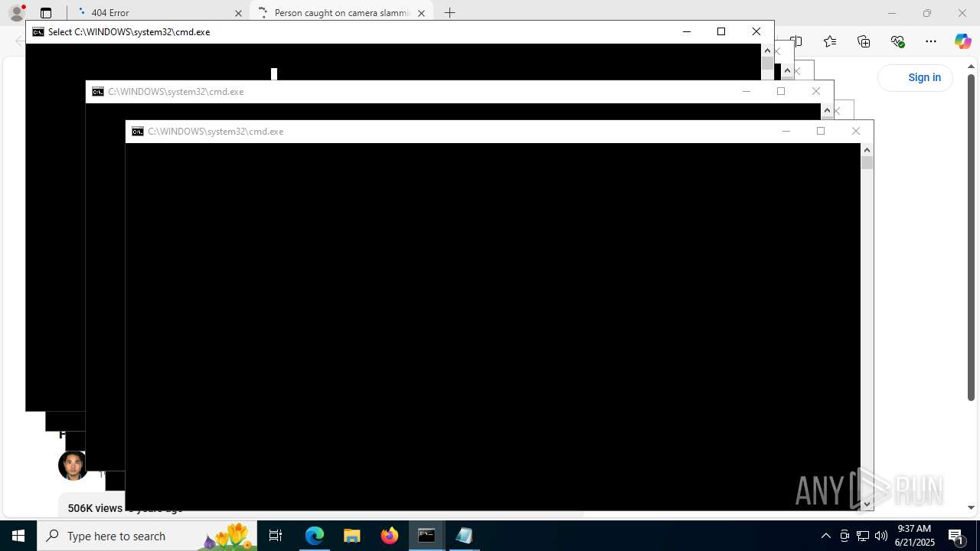Minimize the Edge browser window
980x551 pixels.
(892, 13)
